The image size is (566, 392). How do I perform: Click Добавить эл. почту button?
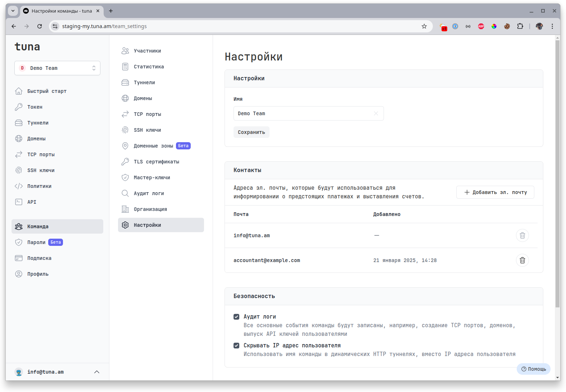point(495,192)
